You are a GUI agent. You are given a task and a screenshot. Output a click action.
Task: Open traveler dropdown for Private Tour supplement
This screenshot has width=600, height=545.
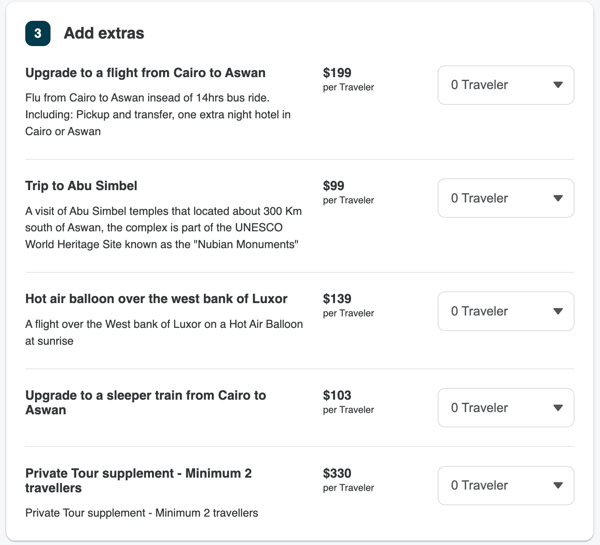505,485
